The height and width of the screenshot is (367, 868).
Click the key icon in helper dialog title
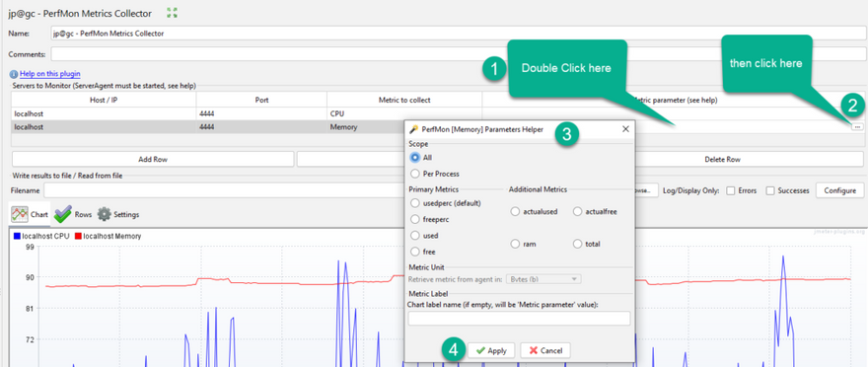click(x=413, y=129)
